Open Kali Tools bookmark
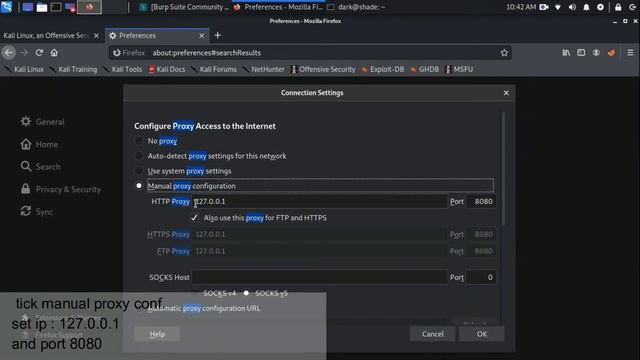 coord(122,69)
